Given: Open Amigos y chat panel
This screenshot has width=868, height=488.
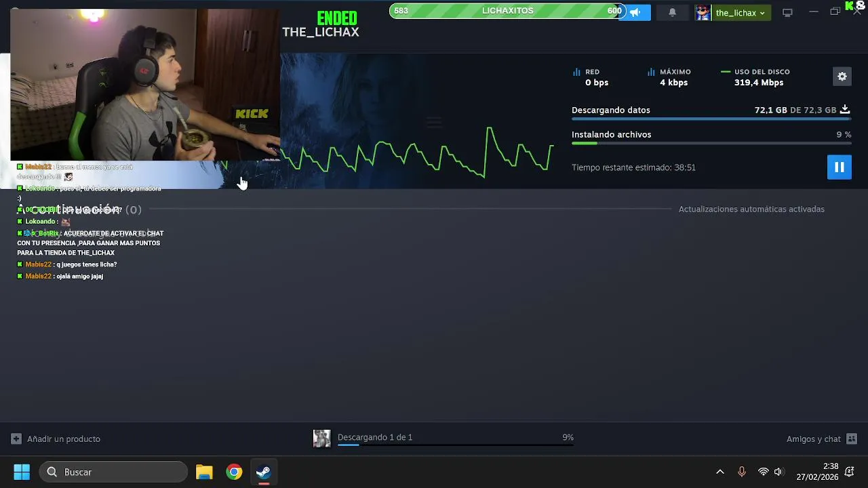Looking at the screenshot, I should click(x=814, y=439).
